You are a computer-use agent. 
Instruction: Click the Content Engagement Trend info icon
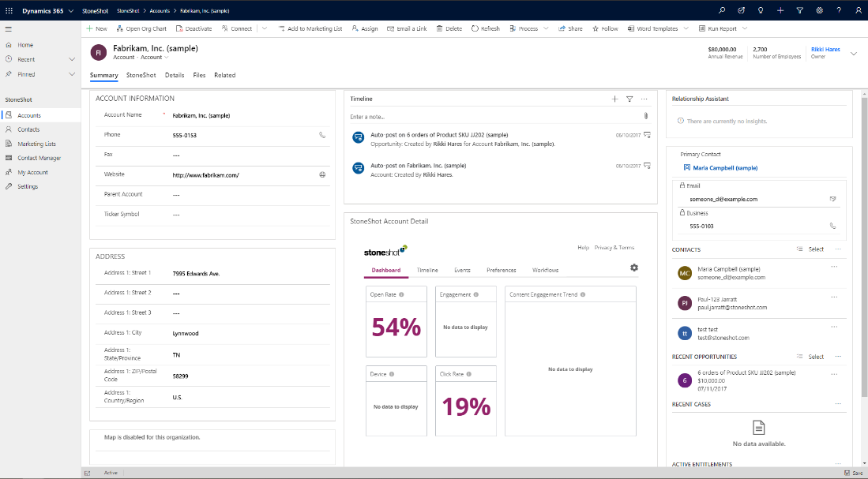[x=583, y=295]
